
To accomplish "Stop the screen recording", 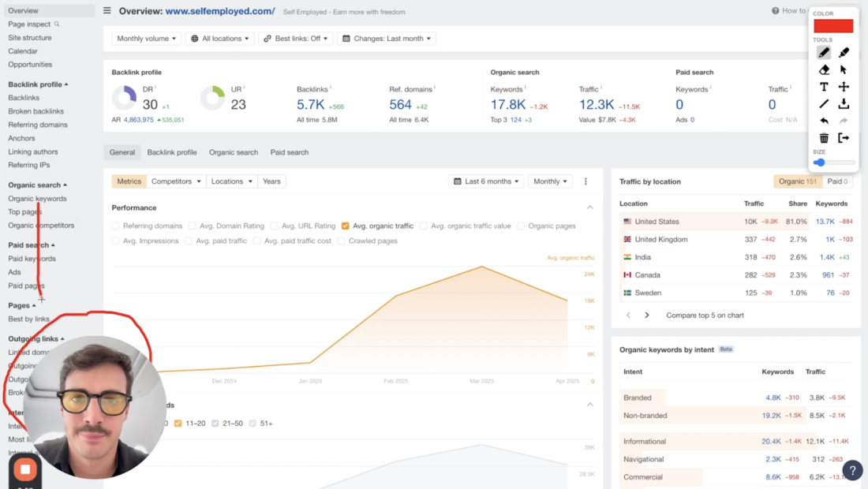I will 25,469.
